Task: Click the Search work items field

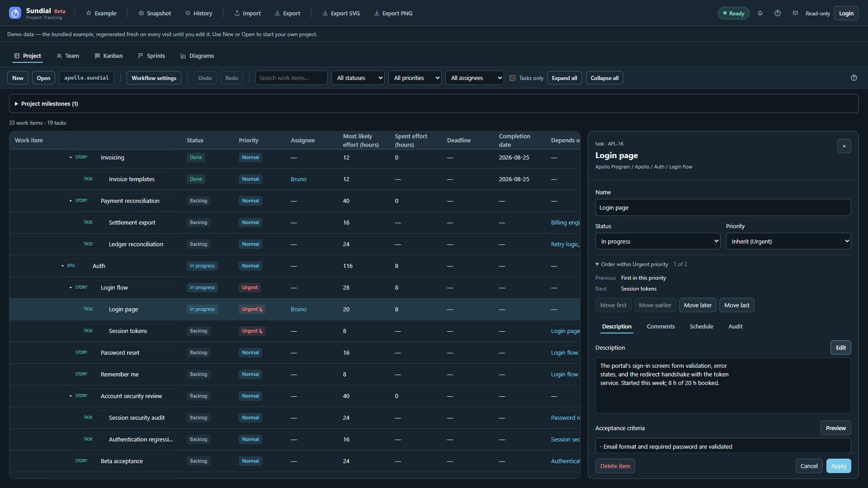Action: tap(291, 78)
